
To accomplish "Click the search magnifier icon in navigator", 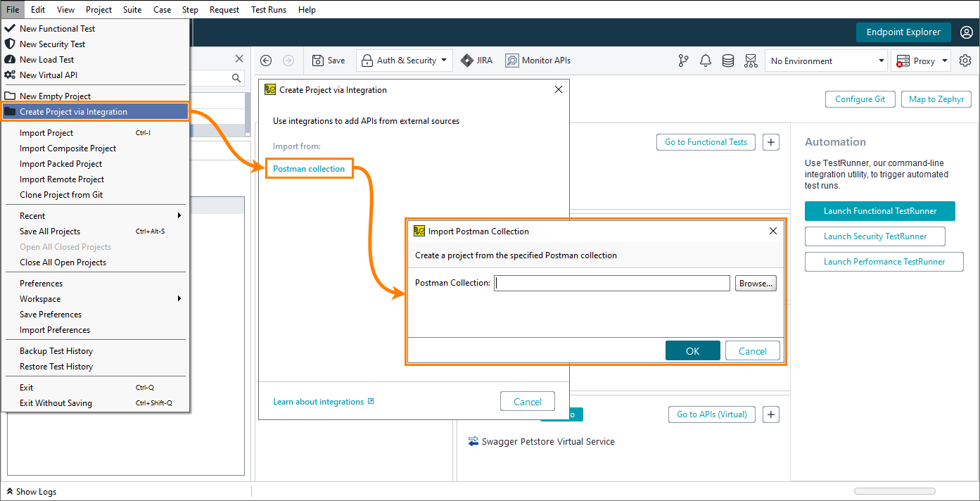I will [x=236, y=78].
